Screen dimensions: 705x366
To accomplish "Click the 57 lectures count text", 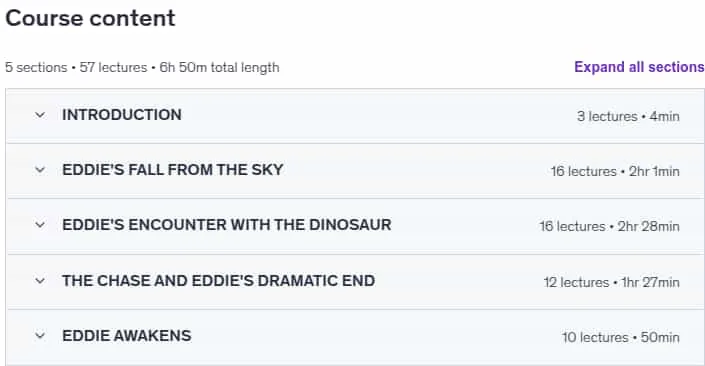I will tap(113, 67).
